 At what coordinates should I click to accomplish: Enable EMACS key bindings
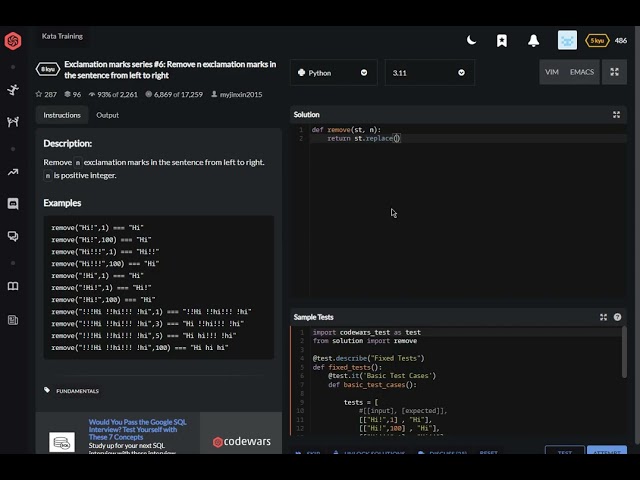582,72
